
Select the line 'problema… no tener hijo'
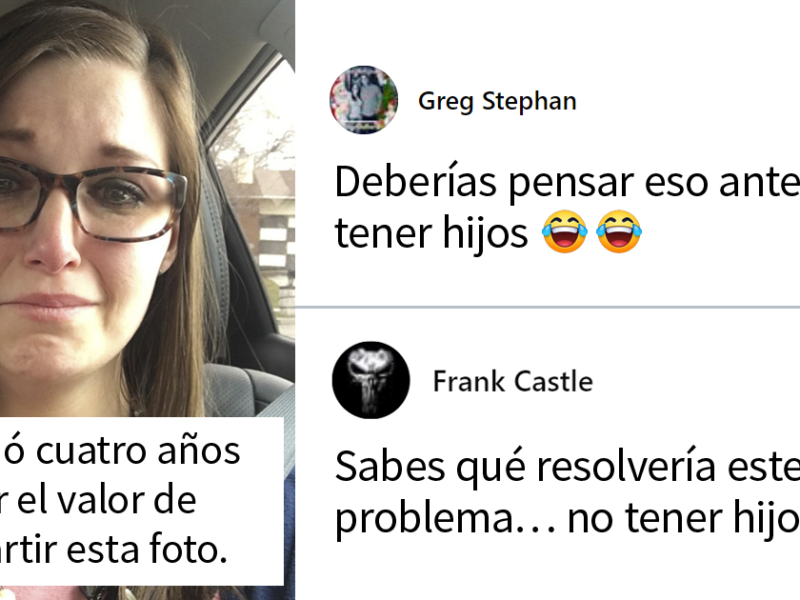[567, 518]
